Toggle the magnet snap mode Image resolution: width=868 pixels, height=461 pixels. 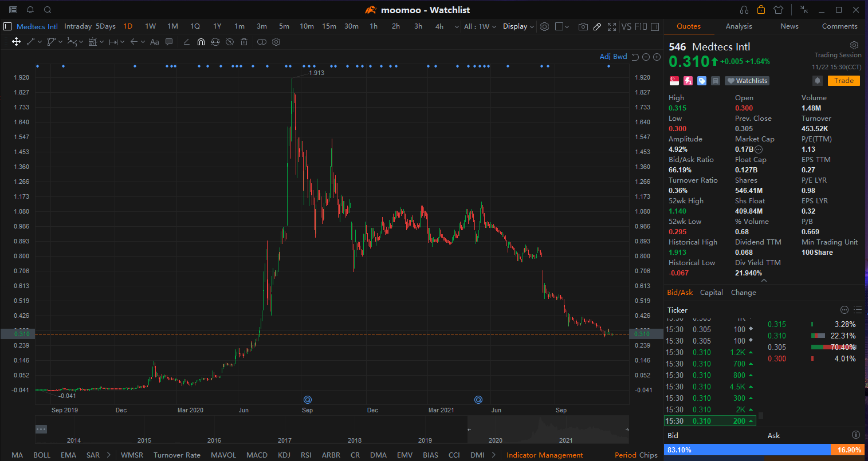[x=201, y=41]
